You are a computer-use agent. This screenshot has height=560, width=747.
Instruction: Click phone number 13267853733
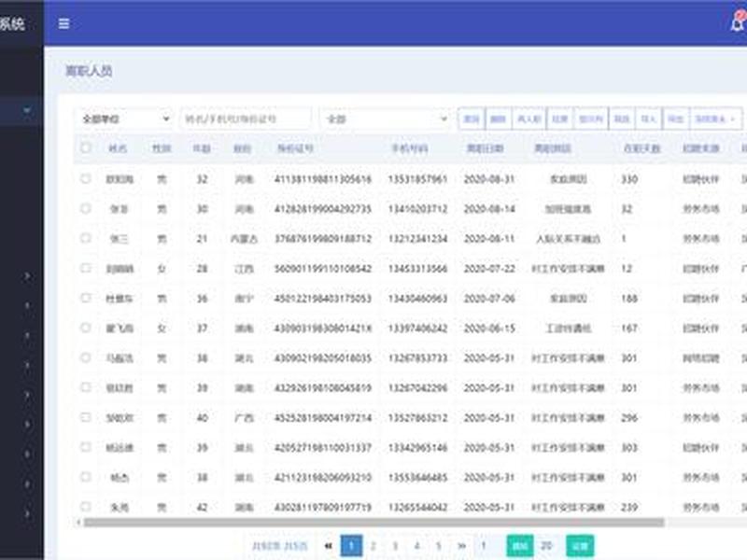[x=417, y=358]
